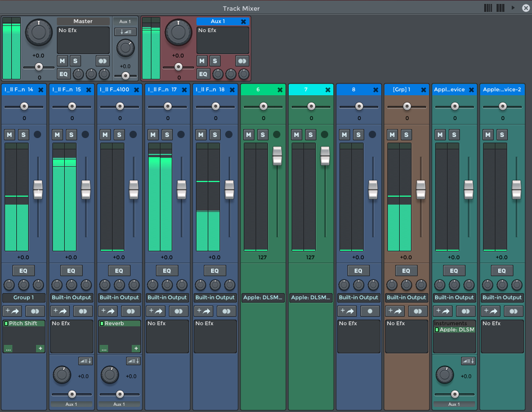Click the volume fader on track 6
This screenshot has width=532, height=412.
click(x=276, y=157)
